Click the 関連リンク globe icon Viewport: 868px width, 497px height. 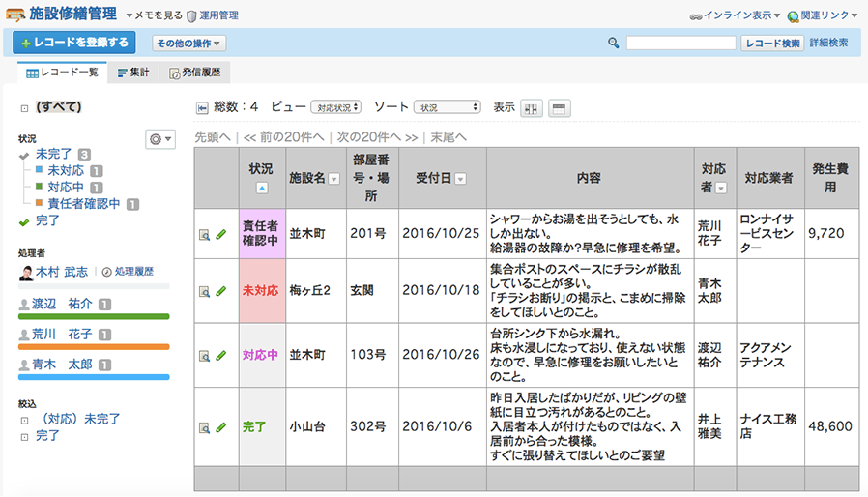(x=794, y=16)
